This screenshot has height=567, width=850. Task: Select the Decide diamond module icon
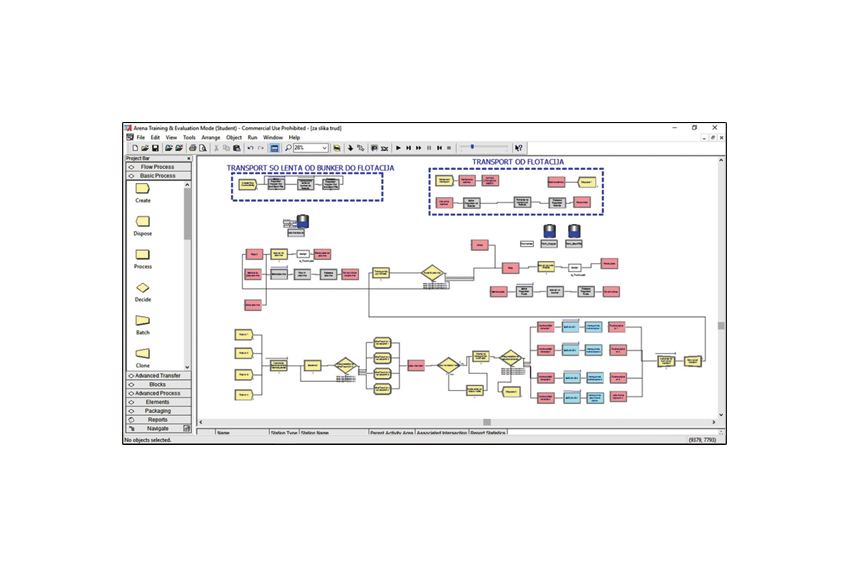coord(143,287)
